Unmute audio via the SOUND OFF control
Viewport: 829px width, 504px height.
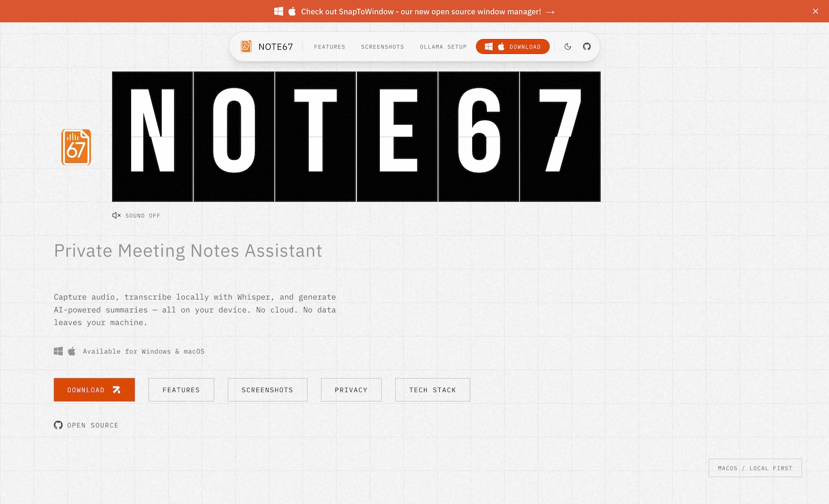[x=136, y=215]
